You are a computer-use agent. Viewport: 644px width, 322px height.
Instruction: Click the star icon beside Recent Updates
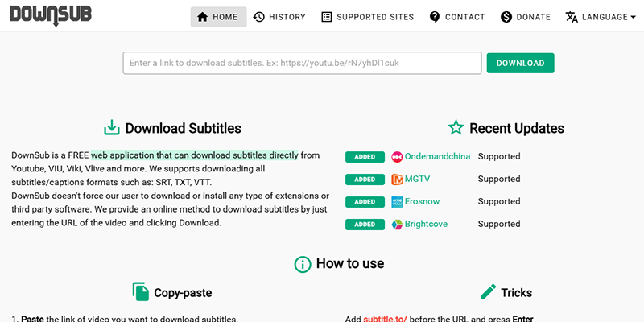click(456, 128)
